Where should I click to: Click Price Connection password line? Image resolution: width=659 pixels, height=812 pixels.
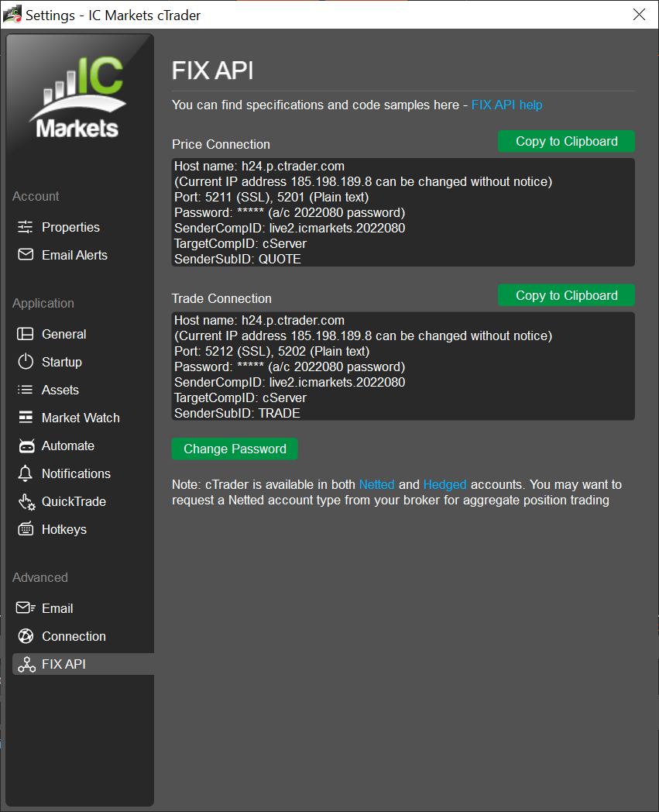290,213
